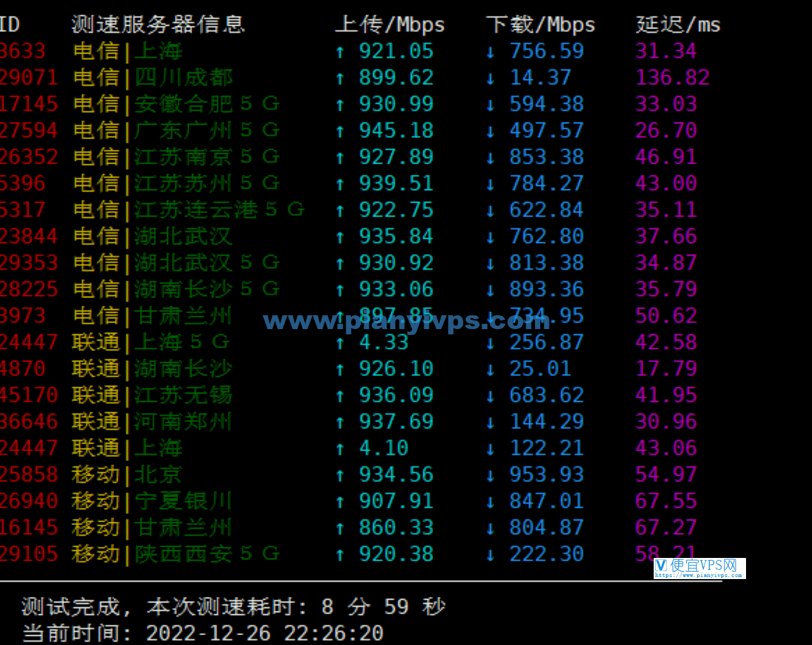
Task: Click server ID 23844
Action: tap(29, 236)
